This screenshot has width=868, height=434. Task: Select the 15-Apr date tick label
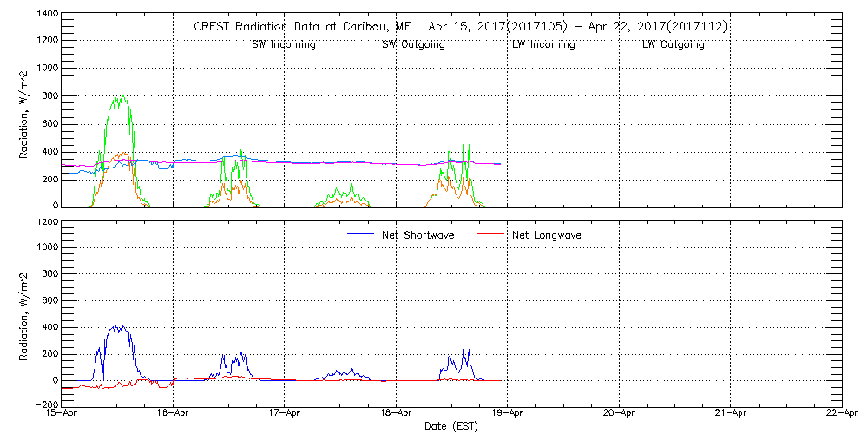point(62,414)
